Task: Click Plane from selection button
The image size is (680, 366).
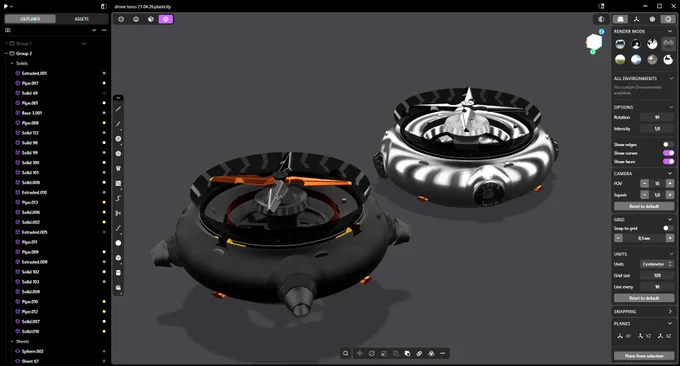Action: tap(644, 356)
